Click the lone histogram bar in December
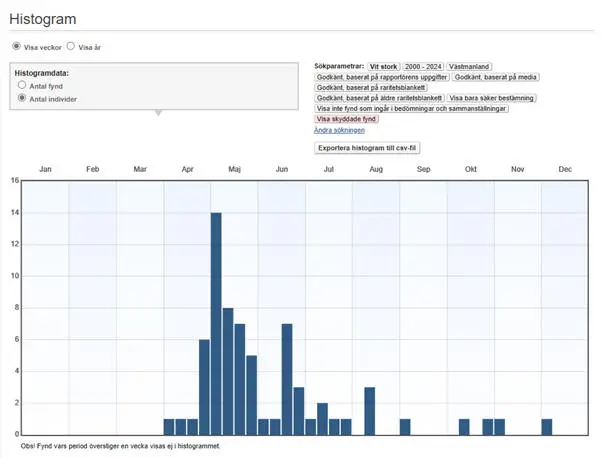 [547, 426]
